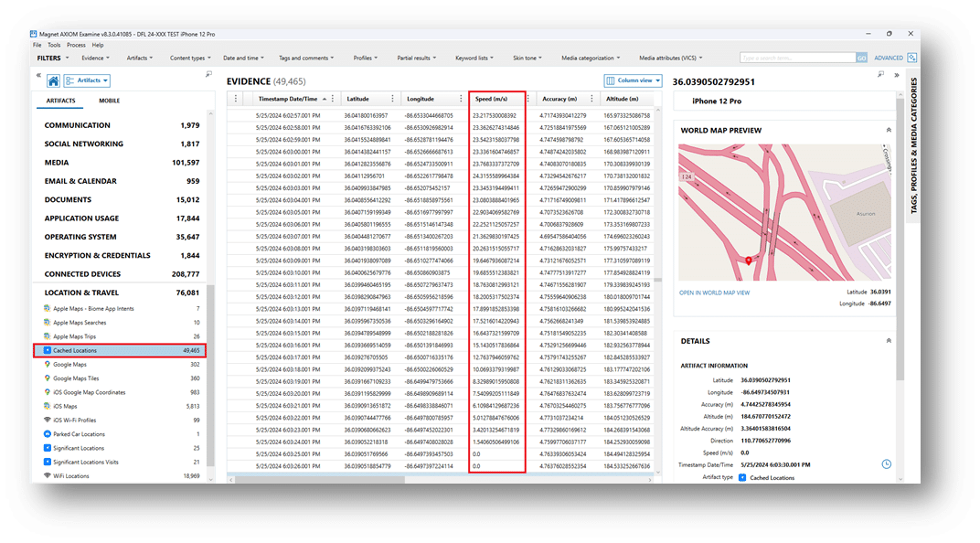Toggle the Significant Locations Visits checkbox
The width and height of the screenshot is (980, 543).
coord(48,462)
